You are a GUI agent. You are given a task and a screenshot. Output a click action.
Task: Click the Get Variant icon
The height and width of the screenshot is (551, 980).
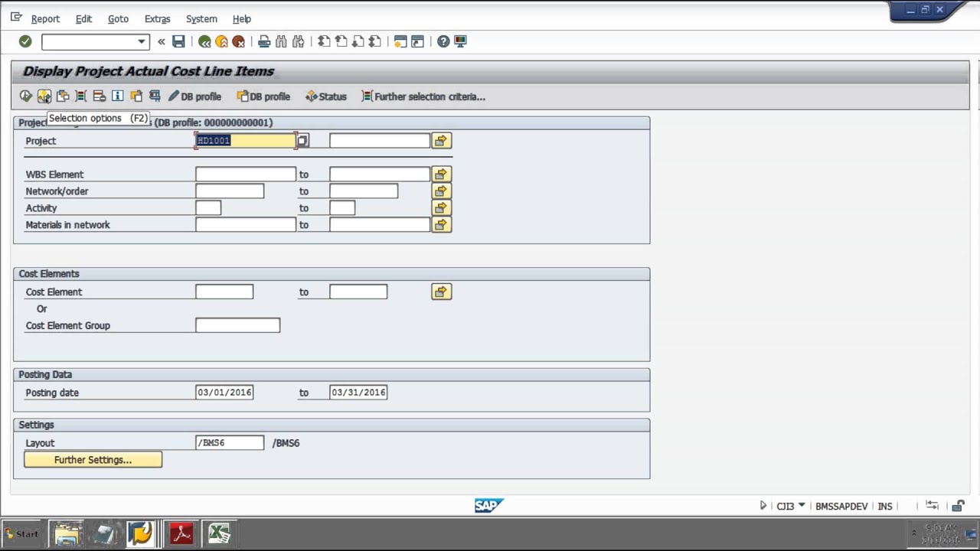pyautogui.click(x=63, y=96)
